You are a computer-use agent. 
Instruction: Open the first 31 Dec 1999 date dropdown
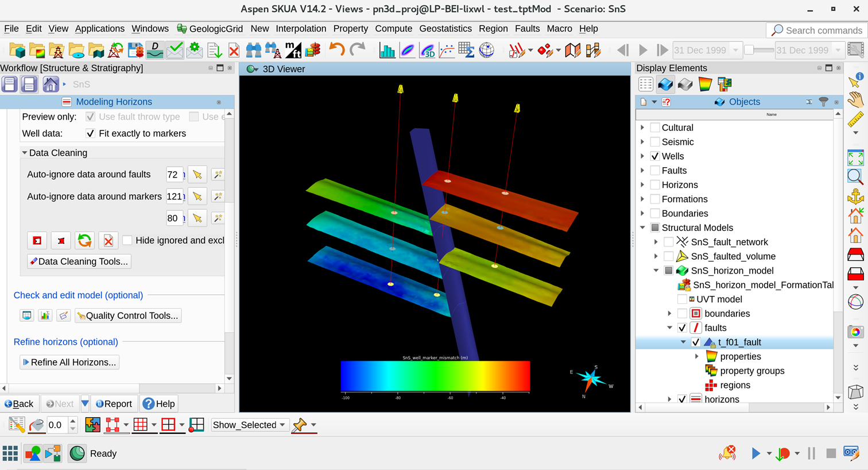[736, 51]
